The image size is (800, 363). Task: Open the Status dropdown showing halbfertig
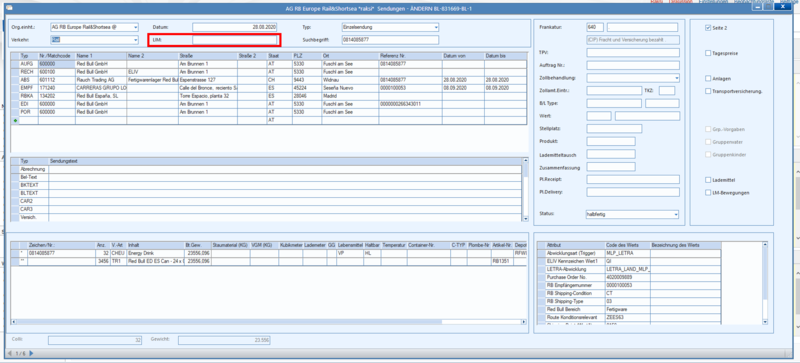676,214
